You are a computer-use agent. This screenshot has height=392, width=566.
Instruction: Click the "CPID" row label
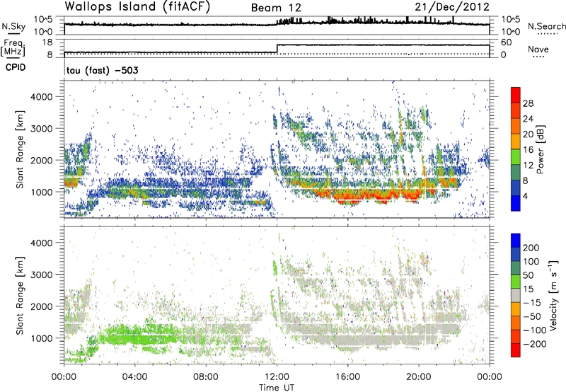[x=16, y=67]
